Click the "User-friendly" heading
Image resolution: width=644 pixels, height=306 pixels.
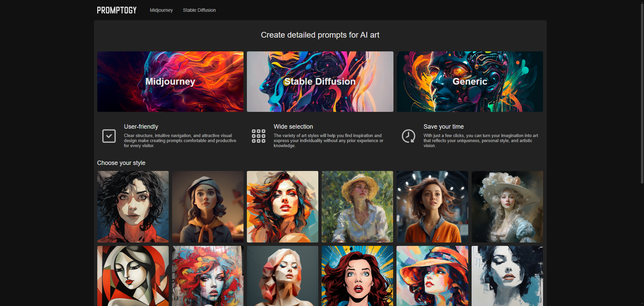point(141,127)
